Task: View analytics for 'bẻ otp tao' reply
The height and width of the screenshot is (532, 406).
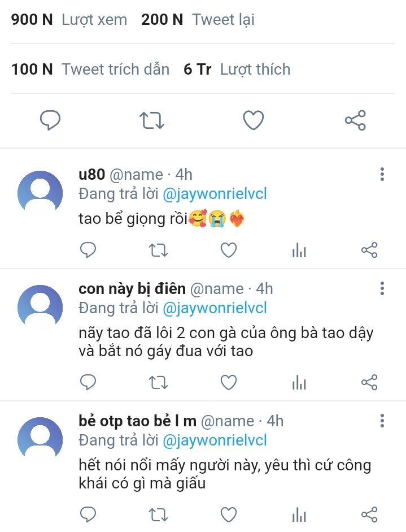Action: [x=299, y=514]
